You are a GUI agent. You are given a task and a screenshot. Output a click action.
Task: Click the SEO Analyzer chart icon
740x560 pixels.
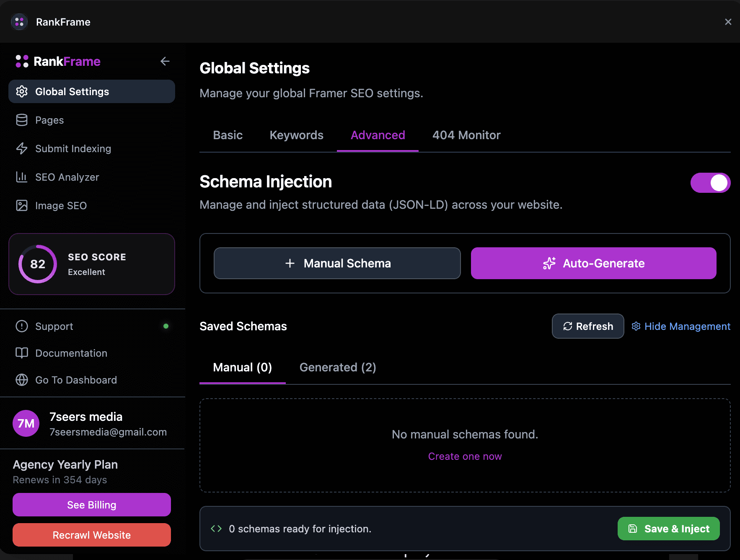click(x=22, y=177)
